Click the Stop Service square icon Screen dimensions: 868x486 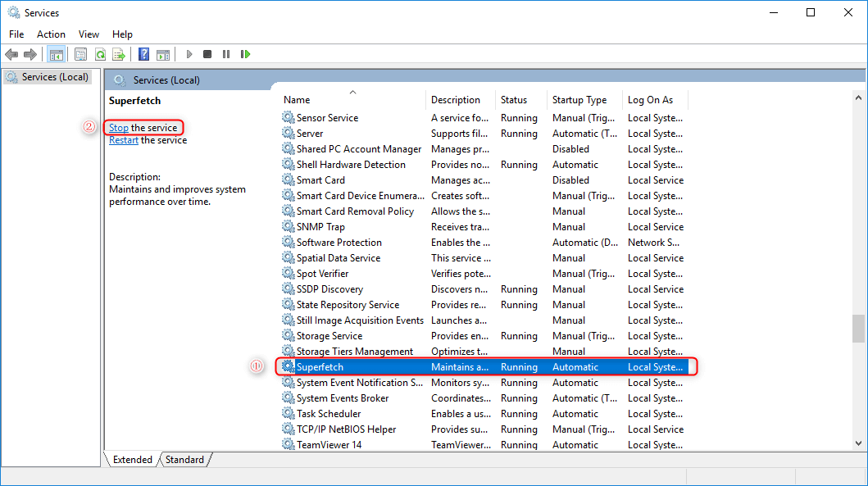point(207,54)
